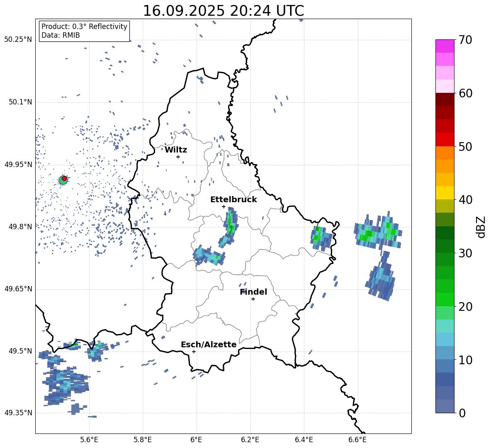The height and width of the screenshot is (448, 491).
Task: Click the 5.6°E longitude label
Action: [x=89, y=440]
